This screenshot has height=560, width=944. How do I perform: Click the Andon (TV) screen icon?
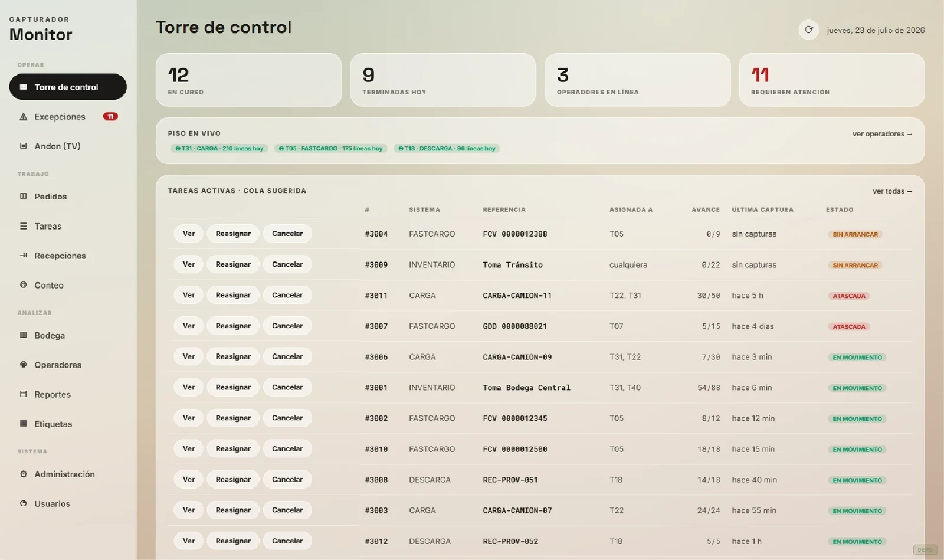(x=24, y=146)
